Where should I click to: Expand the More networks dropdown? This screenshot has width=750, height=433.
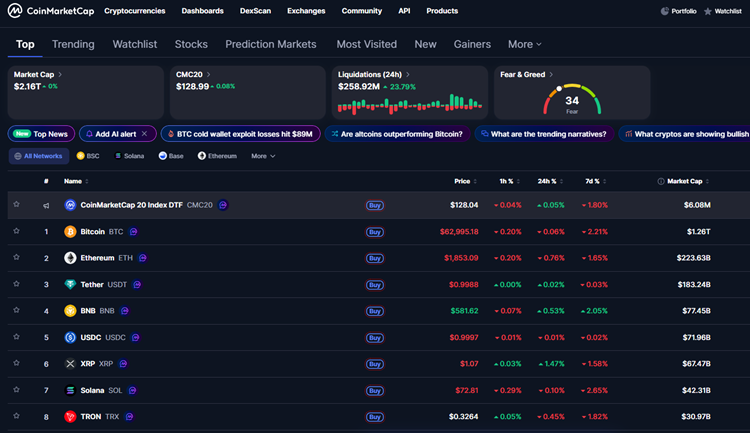263,156
